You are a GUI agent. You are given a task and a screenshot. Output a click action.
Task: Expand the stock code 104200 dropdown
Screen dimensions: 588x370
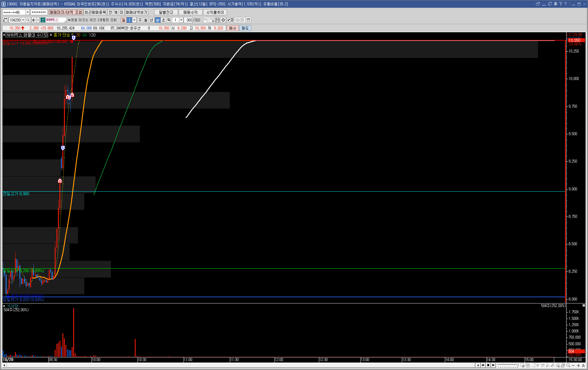click(23, 20)
